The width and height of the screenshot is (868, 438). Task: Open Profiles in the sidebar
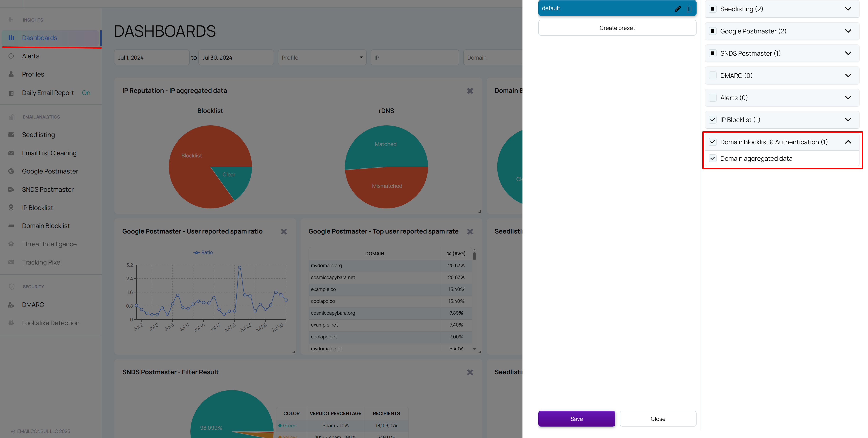tap(33, 74)
